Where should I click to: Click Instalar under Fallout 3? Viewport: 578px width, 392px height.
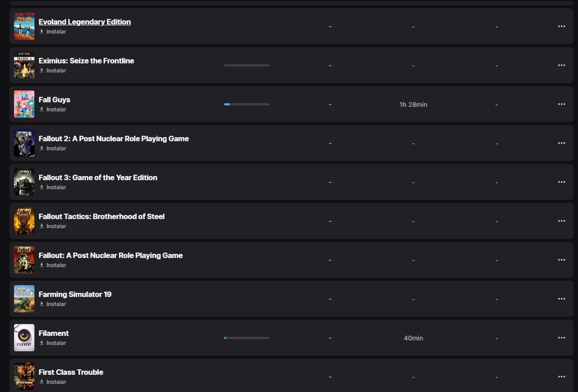(x=53, y=187)
